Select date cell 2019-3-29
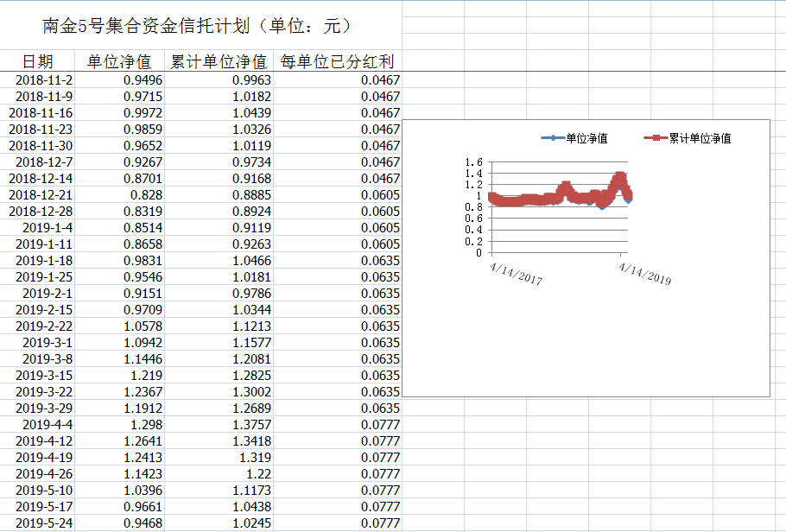 (x=38, y=408)
